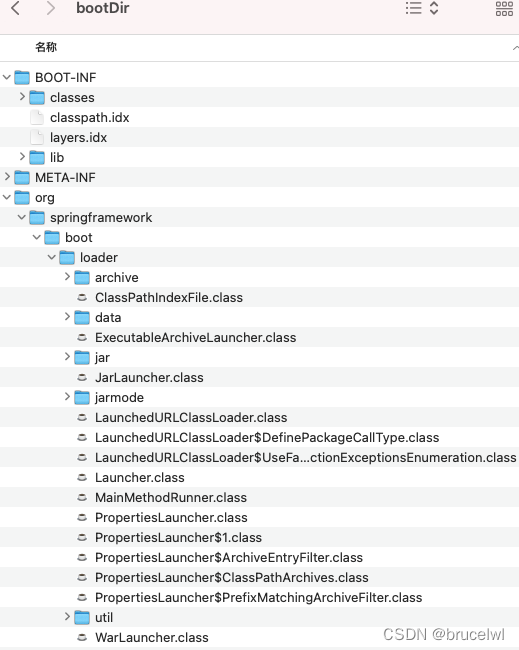Select layers.idx file
Viewport: 519px width, 650px height.
(78, 138)
